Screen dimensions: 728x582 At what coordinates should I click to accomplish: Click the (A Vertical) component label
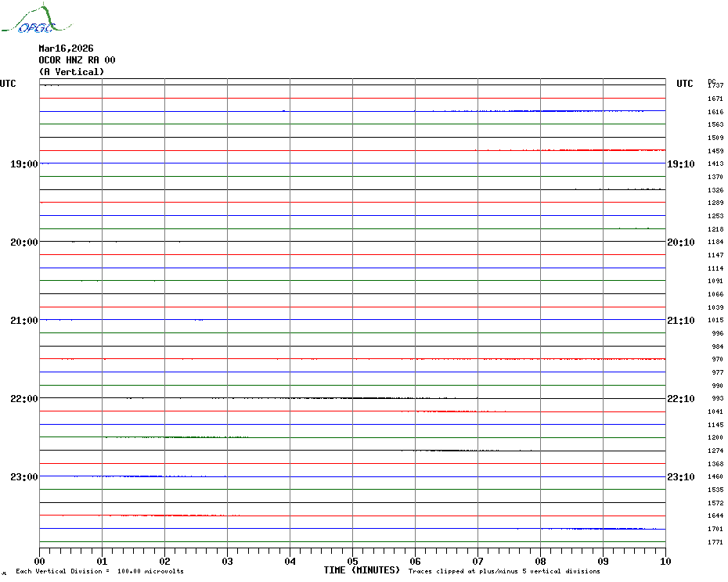point(71,72)
